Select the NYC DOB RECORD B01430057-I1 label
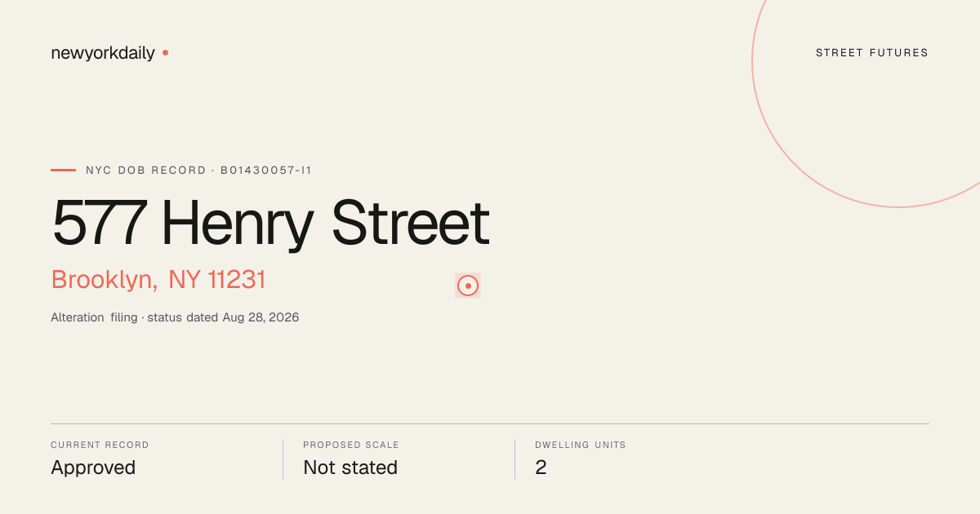Viewport: 980px width, 514px height. pos(198,171)
